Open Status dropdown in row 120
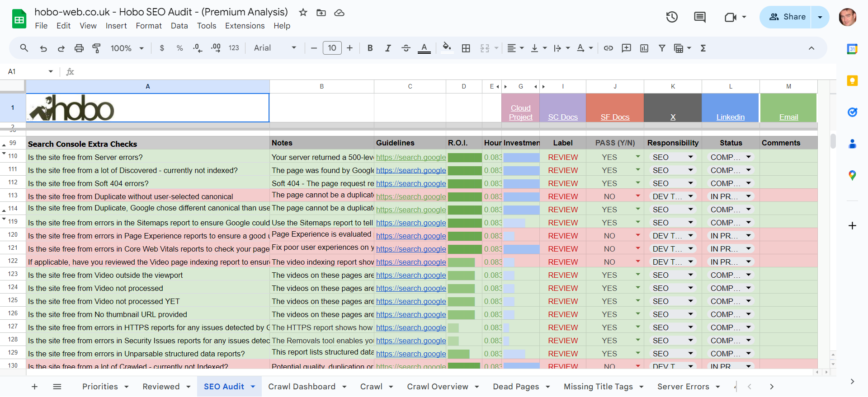The height and width of the screenshot is (397, 868). pos(749,236)
